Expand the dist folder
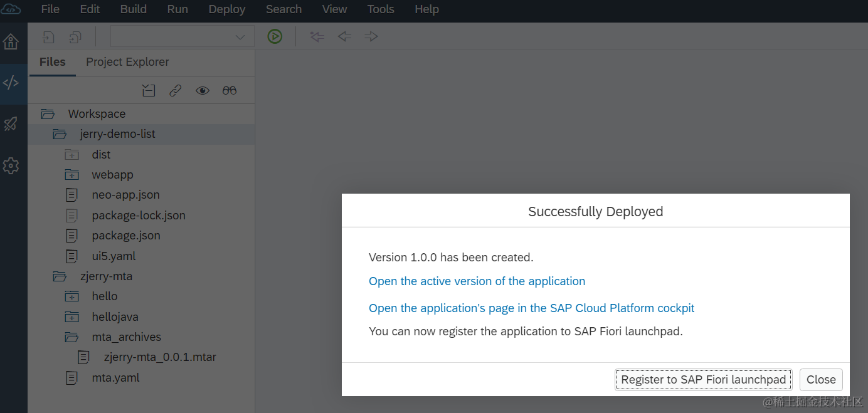Image resolution: width=868 pixels, height=413 pixels. 72,155
